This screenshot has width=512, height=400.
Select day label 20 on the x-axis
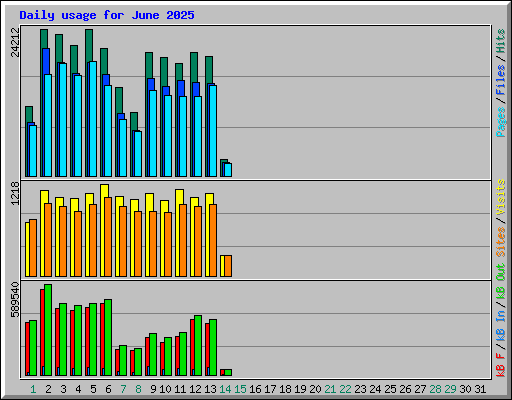click(315, 389)
